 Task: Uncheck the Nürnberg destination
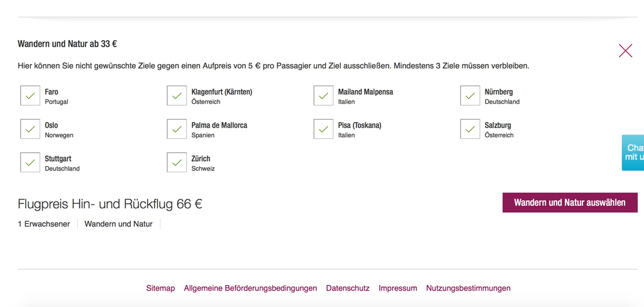(470, 96)
